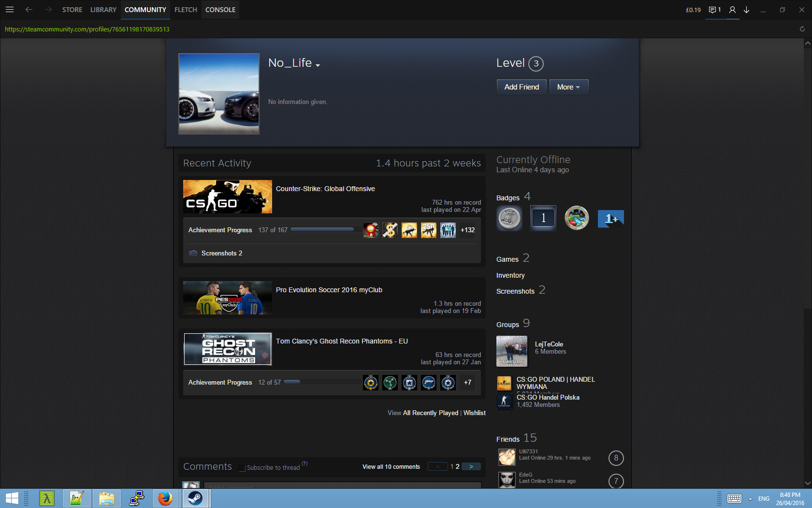
Task: Open the friends chat messages icon
Action: point(714,10)
